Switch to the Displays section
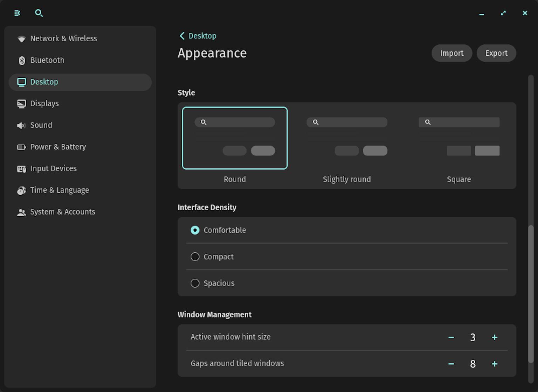The width and height of the screenshot is (538, 392). point(44,104)
